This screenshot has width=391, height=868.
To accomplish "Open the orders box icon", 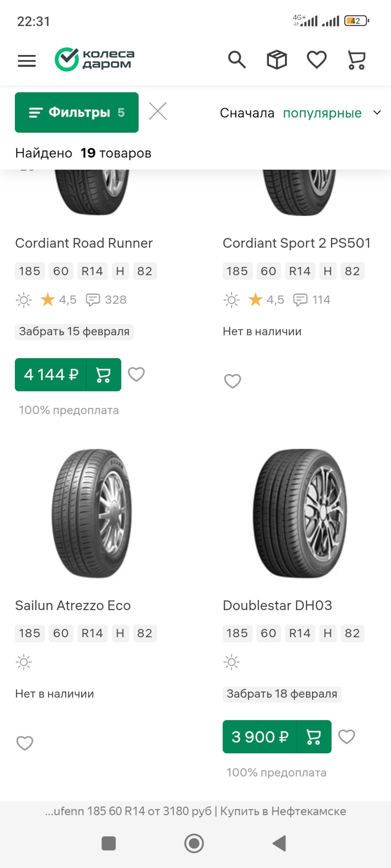I will tap(277, 60).
